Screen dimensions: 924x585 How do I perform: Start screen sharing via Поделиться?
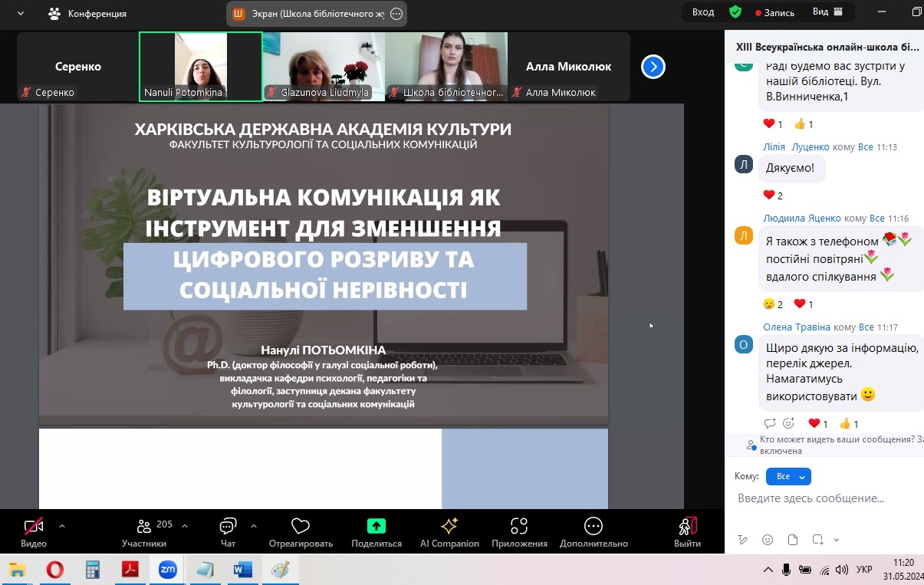pos(375,530)
